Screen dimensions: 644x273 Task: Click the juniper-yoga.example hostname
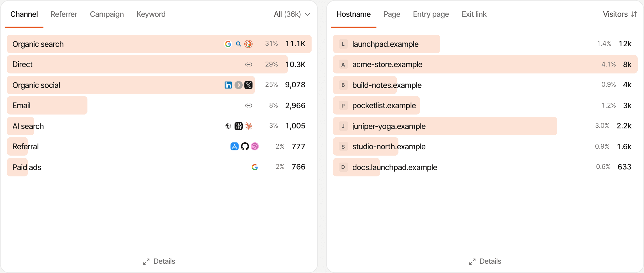click(389, 126)
